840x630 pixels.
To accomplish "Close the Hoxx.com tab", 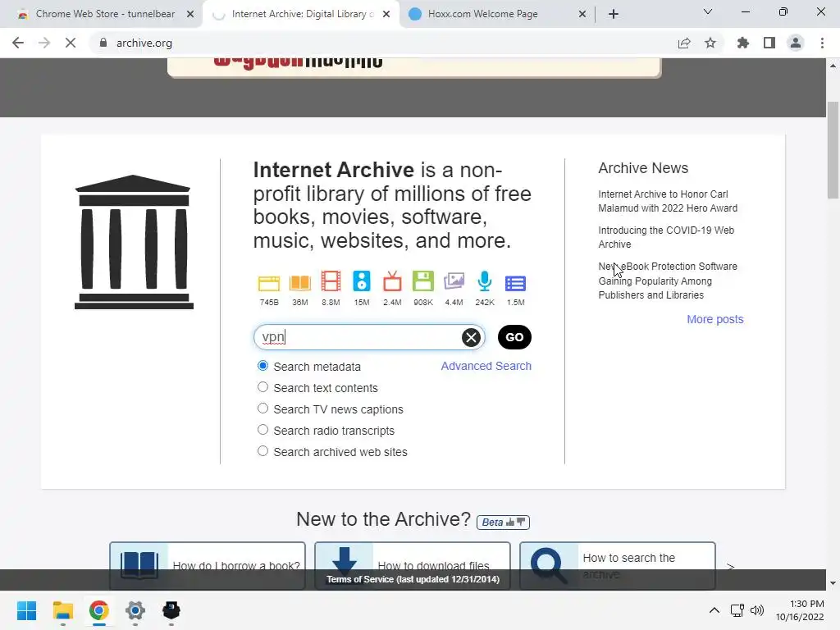I will (582, 14).
